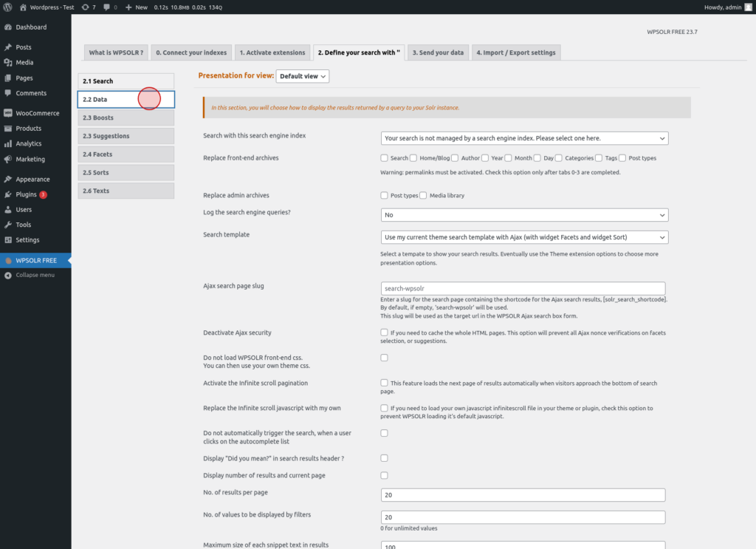Open the 2.6 Texts section

click(x=126, y=191)
